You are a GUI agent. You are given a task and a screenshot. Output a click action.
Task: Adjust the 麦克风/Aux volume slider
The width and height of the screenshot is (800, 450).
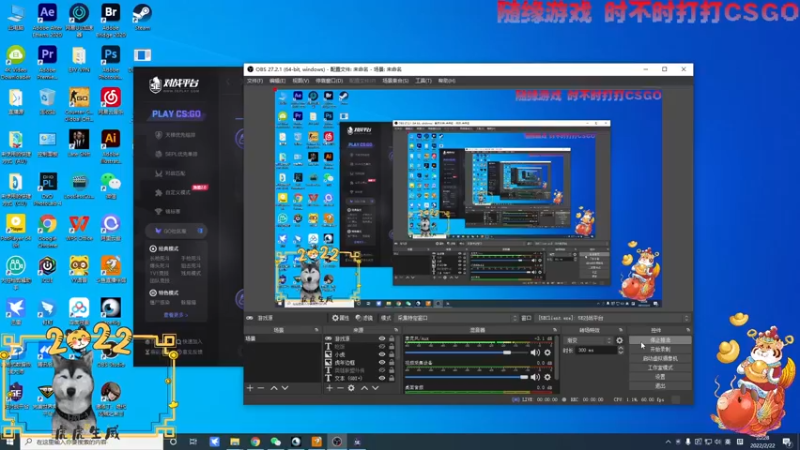click(466, 352)
